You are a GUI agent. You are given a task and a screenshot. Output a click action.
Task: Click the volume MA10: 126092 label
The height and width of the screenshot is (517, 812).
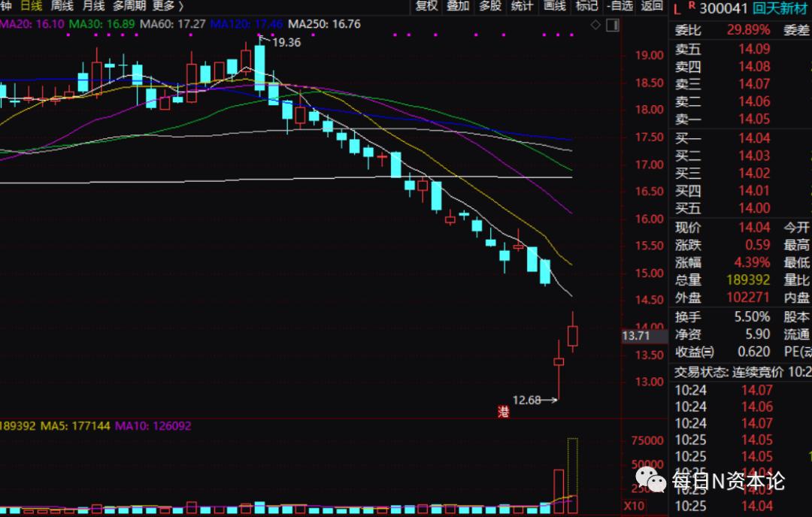click(153, 426)
